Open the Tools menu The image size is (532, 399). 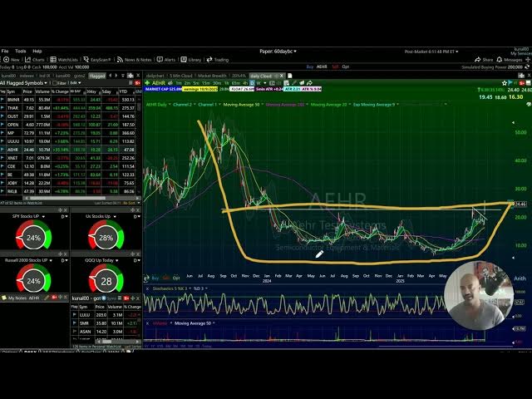[x=20, y=52]
